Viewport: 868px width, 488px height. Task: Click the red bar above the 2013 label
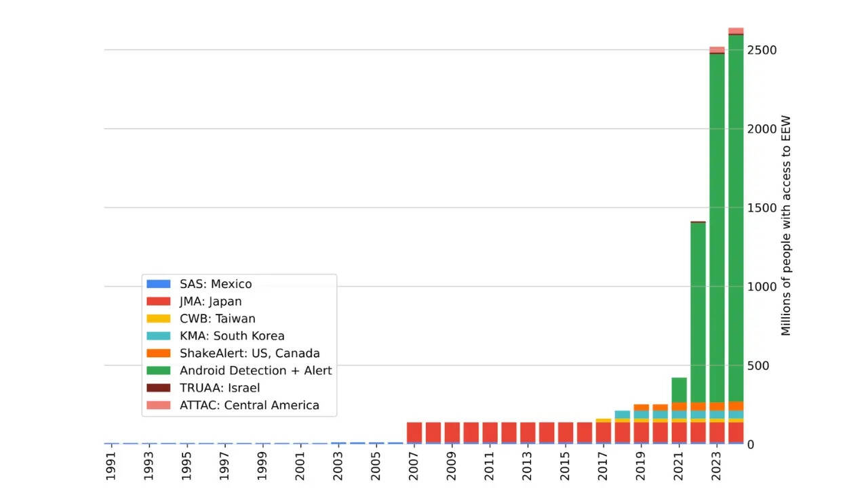(x=528, y=432)
